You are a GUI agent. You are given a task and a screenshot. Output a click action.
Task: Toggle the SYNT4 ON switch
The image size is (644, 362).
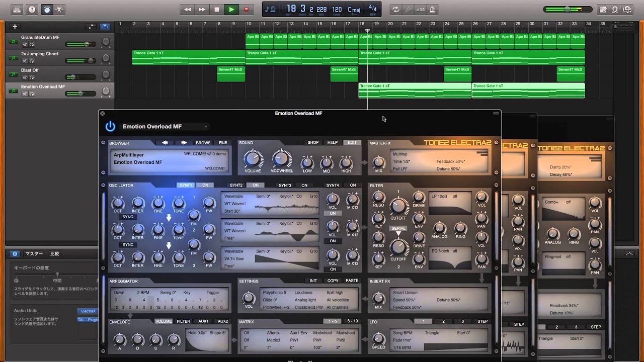tap(353, 185)
